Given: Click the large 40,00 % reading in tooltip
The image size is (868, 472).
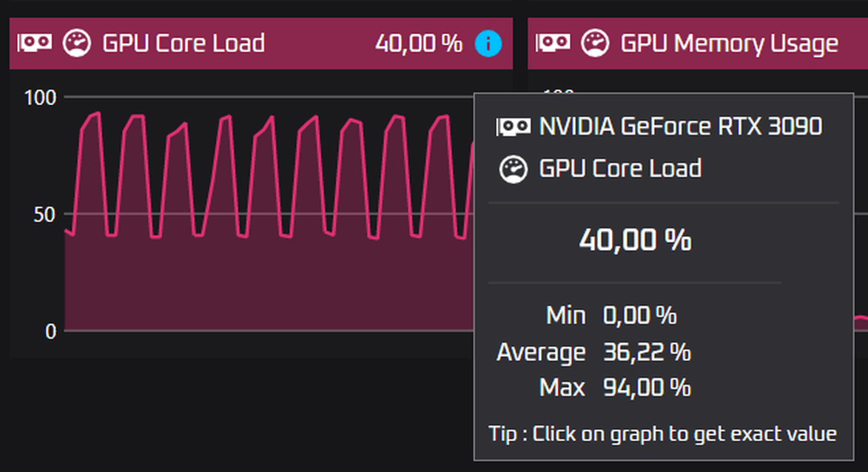Looking at the screenshot, I should click(x=635, y=240).
